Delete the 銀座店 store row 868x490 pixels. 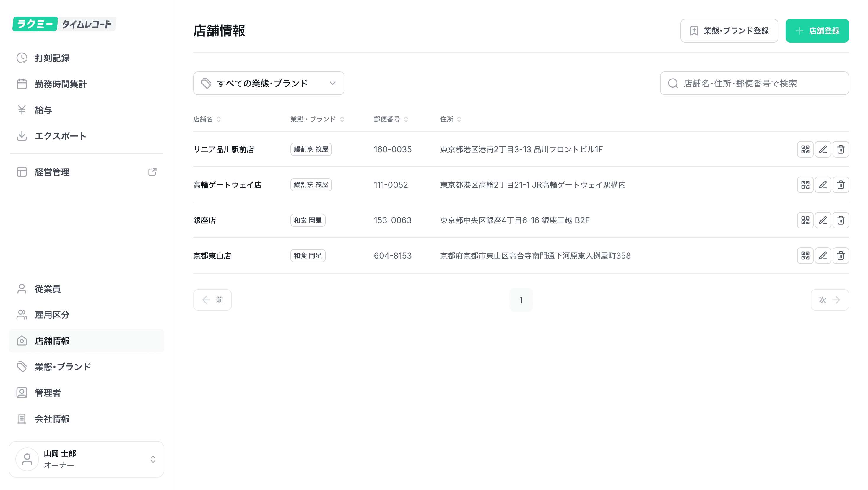pyautogui.click(x=840, y=220)
